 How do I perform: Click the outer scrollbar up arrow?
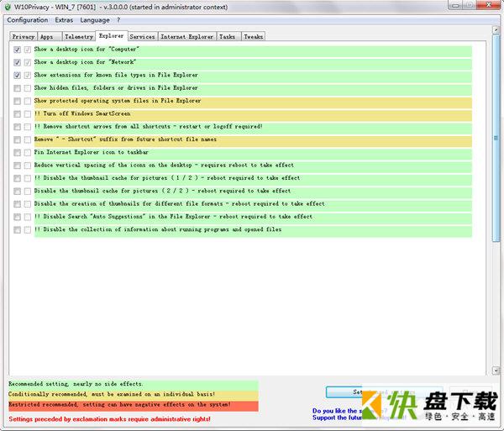pyautogui.click(x=496, y=30)
